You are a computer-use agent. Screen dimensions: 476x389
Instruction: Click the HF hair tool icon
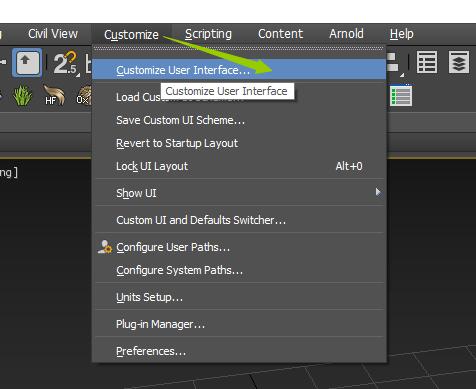point(53,95)
